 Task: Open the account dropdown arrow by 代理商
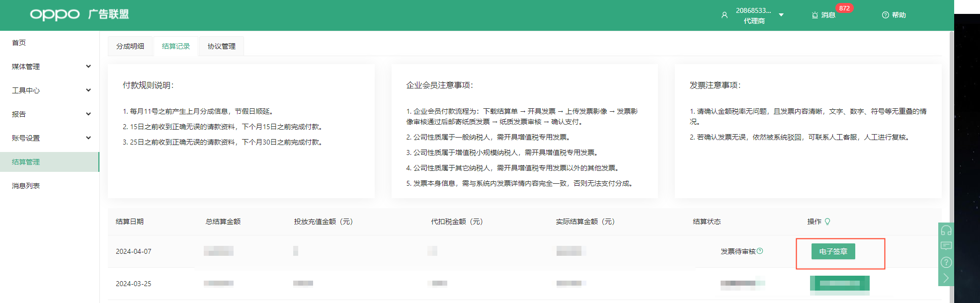pos(781,15)
